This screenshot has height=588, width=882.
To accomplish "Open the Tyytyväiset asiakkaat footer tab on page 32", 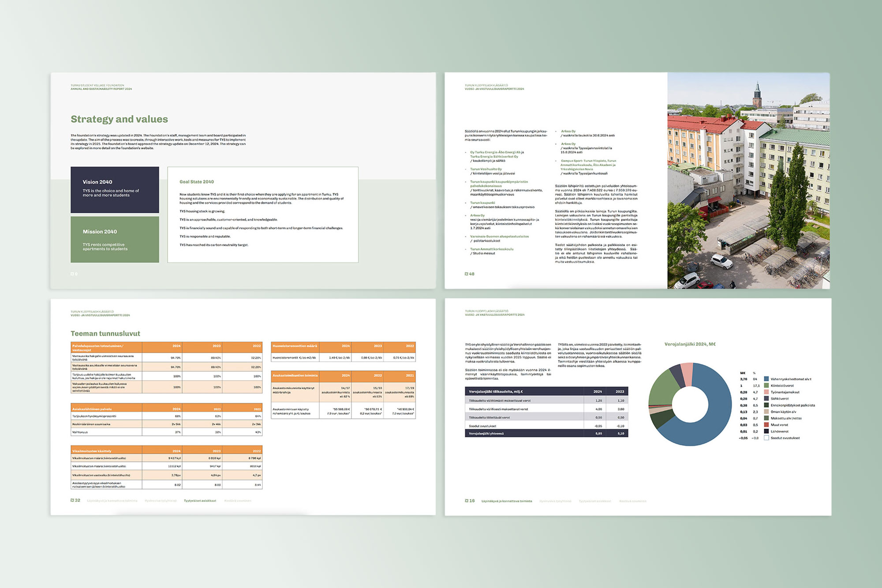I will pyautogui.click(x=200, y=501).
